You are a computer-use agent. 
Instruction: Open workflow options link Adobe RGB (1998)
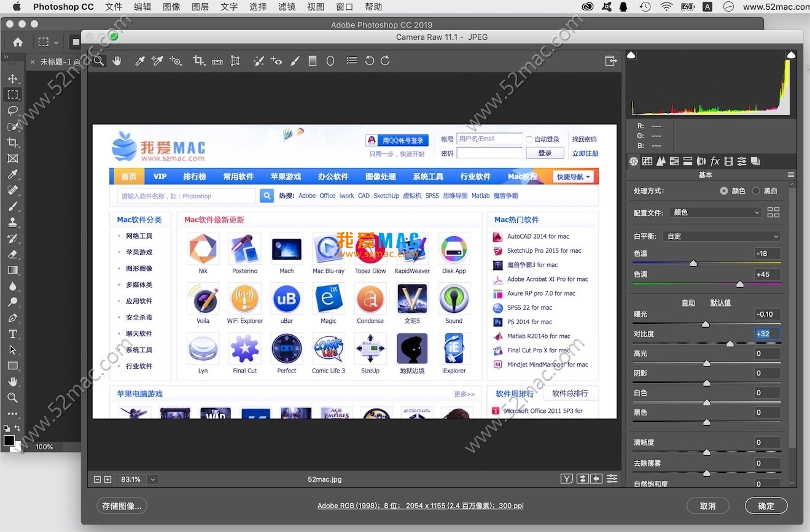(x=421, y=506)
